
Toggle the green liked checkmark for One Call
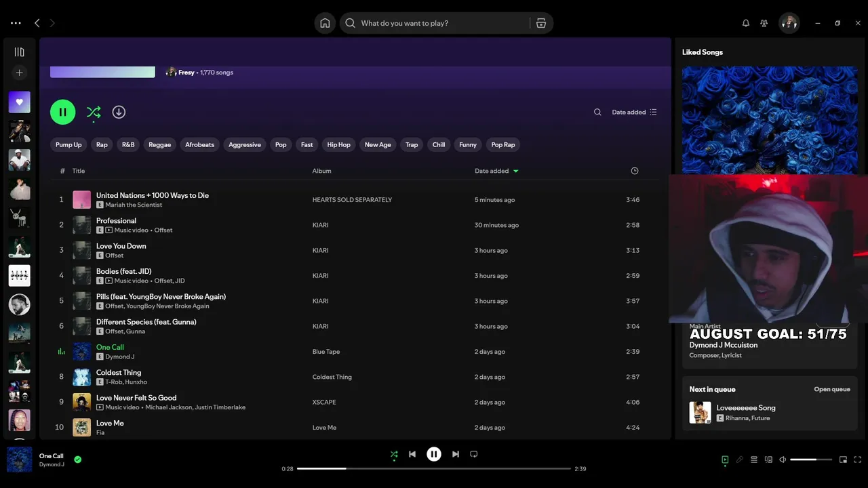point(78,460)
